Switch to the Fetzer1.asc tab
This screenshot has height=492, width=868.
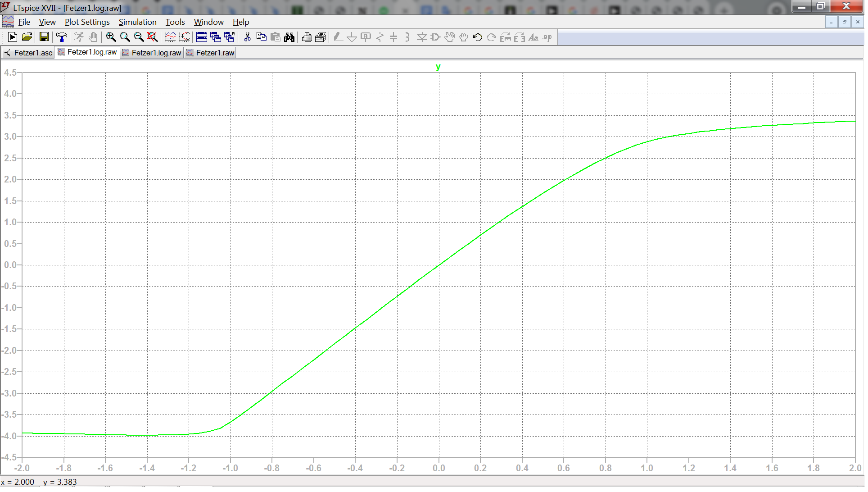28,53
